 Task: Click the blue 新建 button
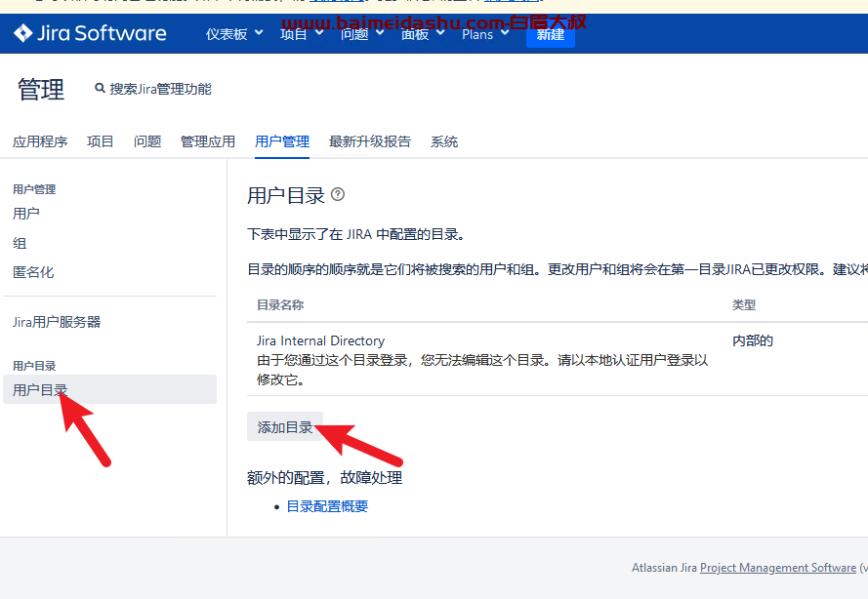[551, 34]
